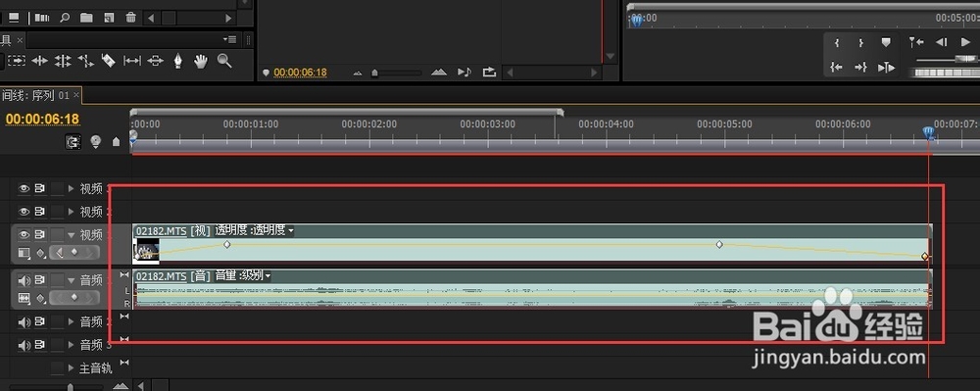Click the Find icon in project panel
Screen dimensions: 980x391
click(65, 18)
